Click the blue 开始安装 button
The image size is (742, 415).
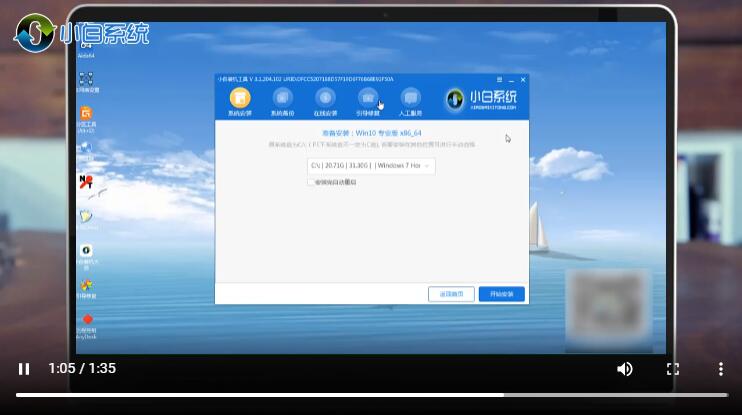coord(502,294)
